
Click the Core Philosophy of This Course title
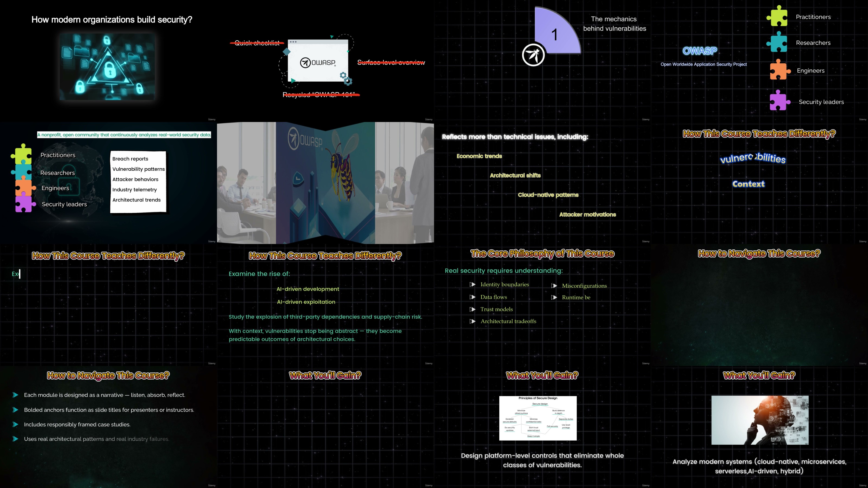click(x=542, y=253)
